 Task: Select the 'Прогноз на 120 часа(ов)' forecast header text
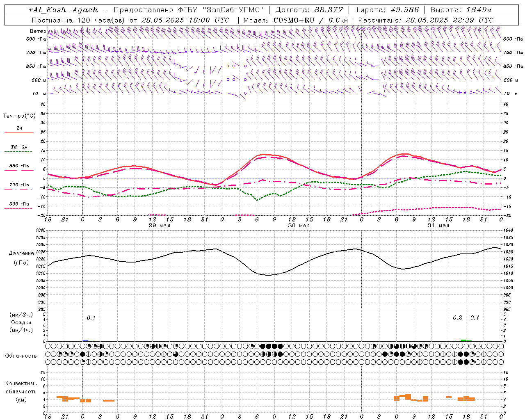pos(79,20)
